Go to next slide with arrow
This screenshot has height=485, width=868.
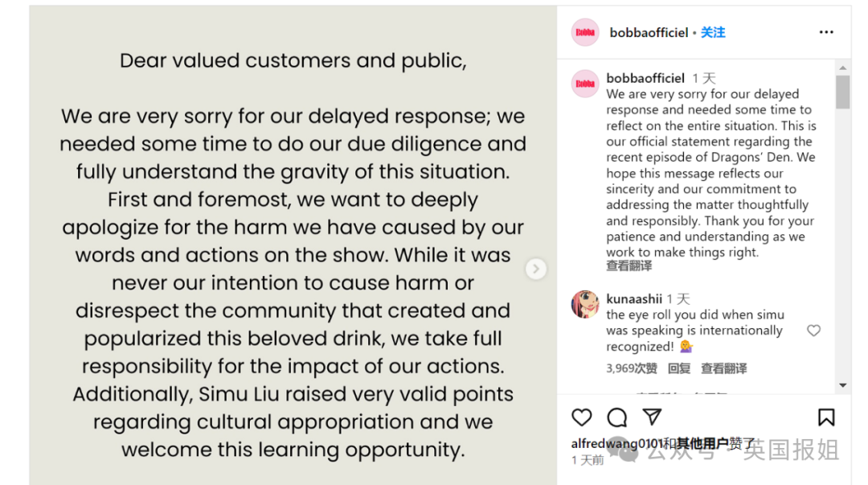pyautogui.click(x=536, y=269)
